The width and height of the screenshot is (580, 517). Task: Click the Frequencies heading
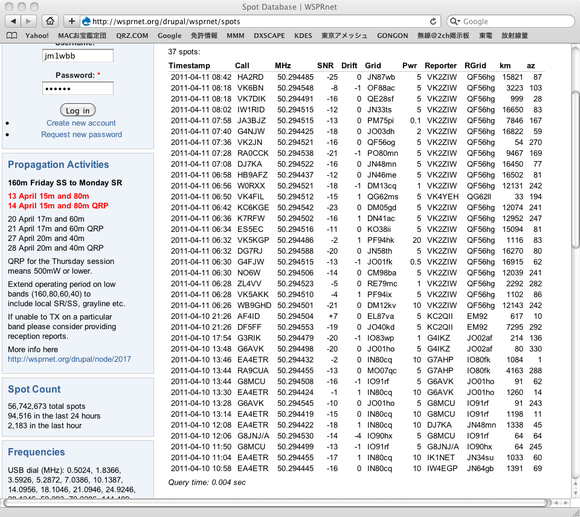click(36, 452)
